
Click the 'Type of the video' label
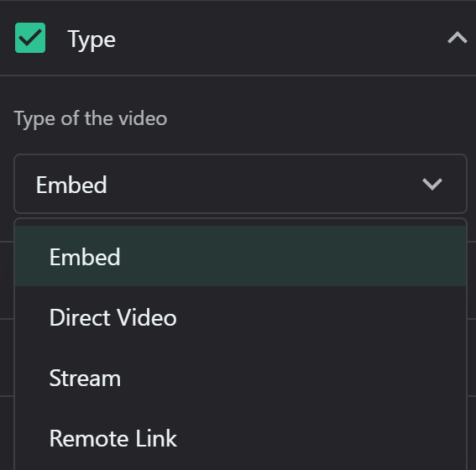(x=91, y=118)
